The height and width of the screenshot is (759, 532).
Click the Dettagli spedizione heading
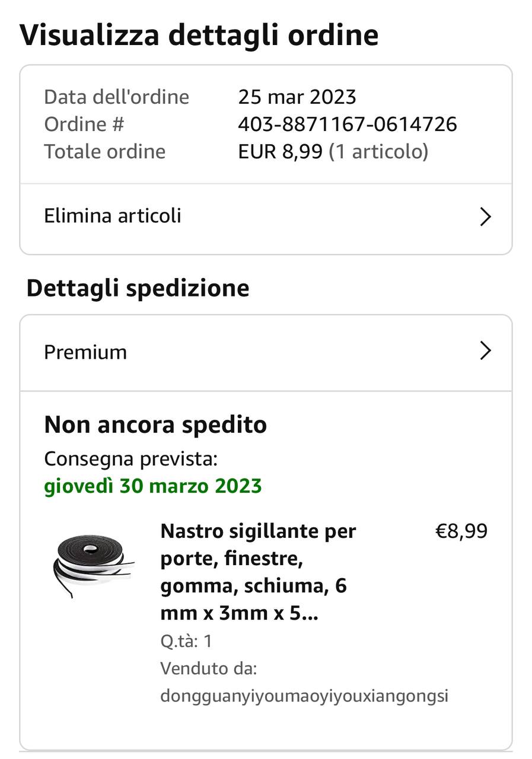(138, 288)
